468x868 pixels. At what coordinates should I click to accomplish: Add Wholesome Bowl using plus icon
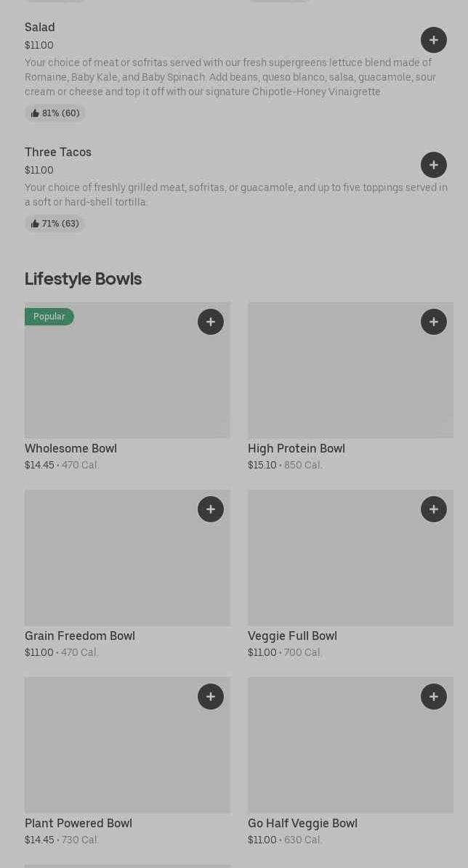211,322
